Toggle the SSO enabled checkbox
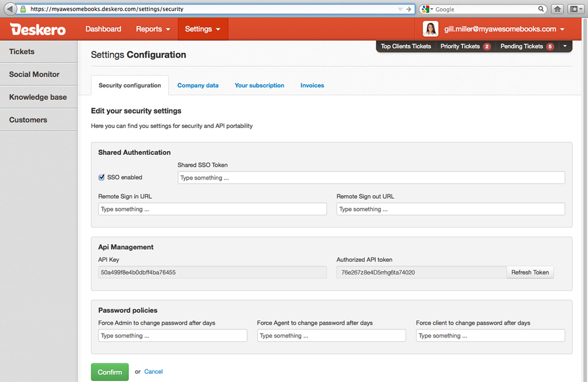Viewport: 588px width, 382px height. (102, 177)
